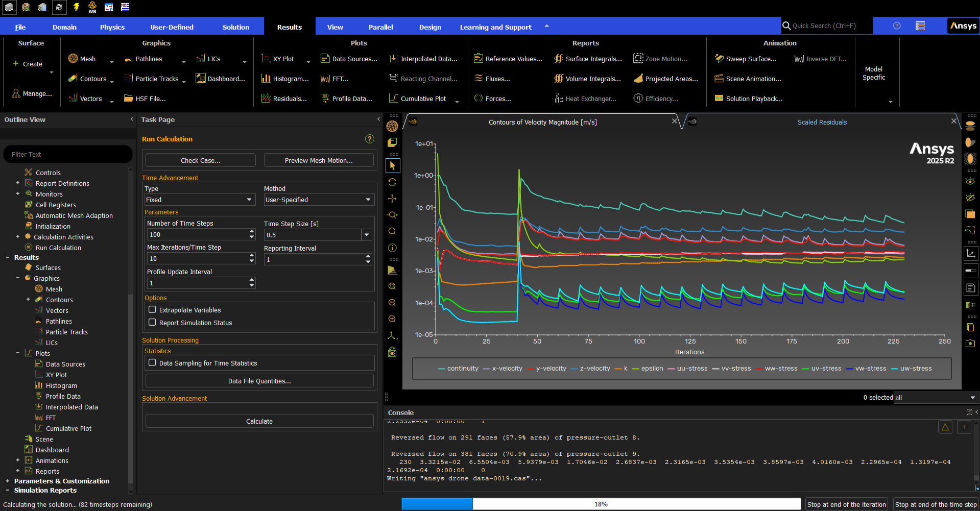Screen dimensions: 980x511
Task: Open the Method User-Specified dropdown
Action: [319, 200]
